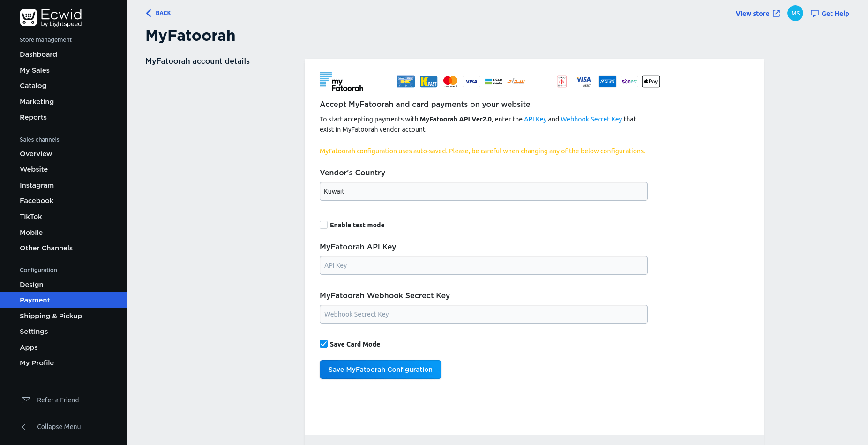Click the MyFatoorah page heading
This screenshot has height=445, width=868.
pyautogui.click(x=190, y=36)
